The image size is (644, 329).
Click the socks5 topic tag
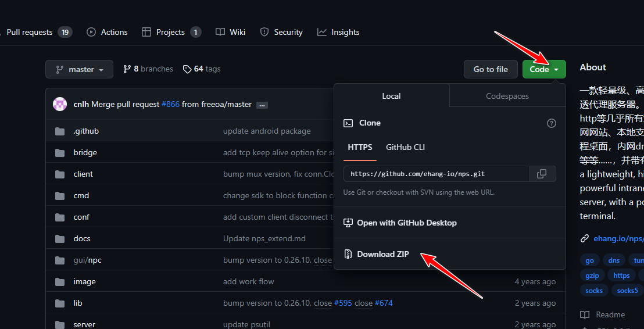[x=628, y=291]
